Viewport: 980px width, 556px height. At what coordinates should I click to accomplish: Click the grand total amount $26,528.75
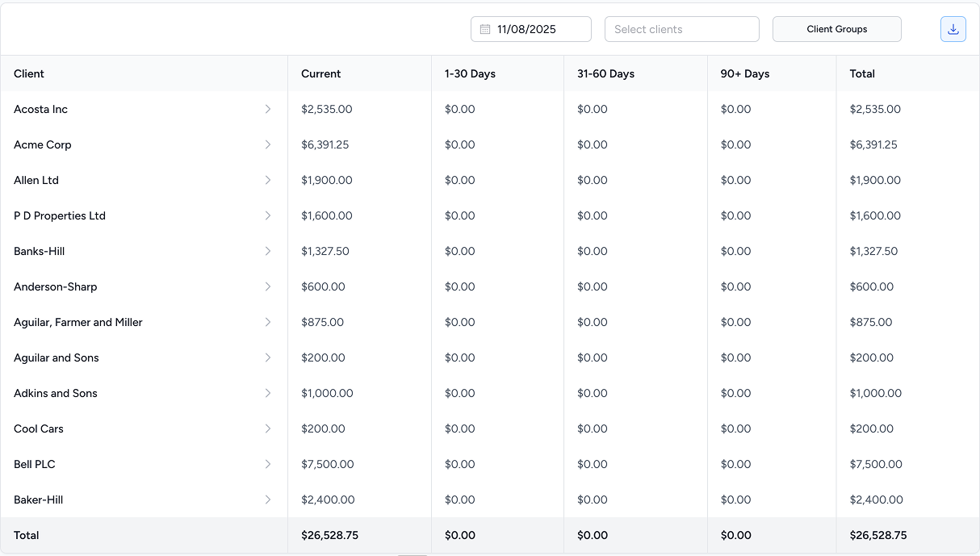pos(878,535)
